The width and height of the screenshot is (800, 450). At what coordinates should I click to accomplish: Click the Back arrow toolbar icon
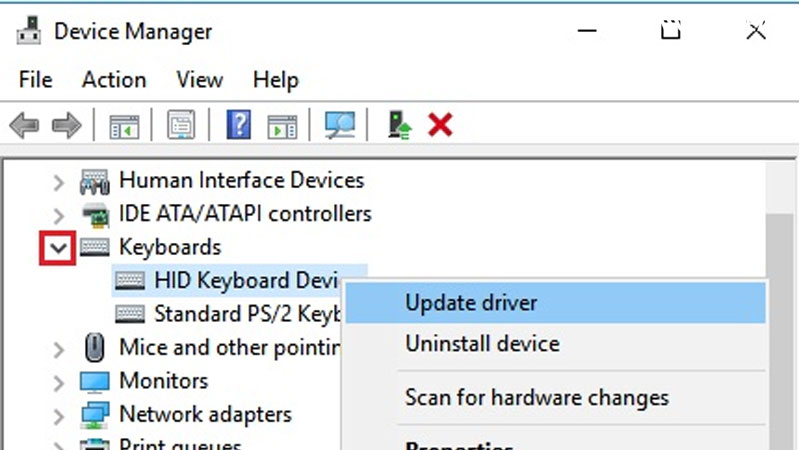click(x=24, y=125)
